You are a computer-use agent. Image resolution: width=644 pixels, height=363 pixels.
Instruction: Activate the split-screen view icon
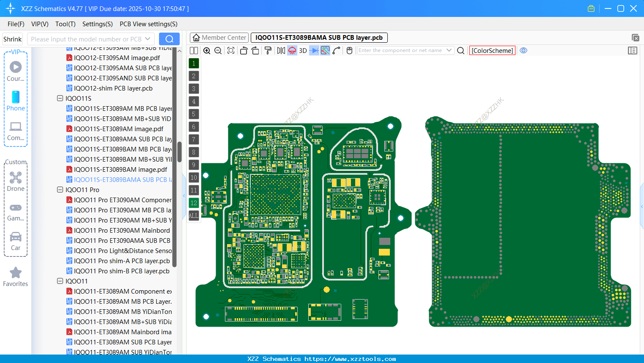click(194, 50)
